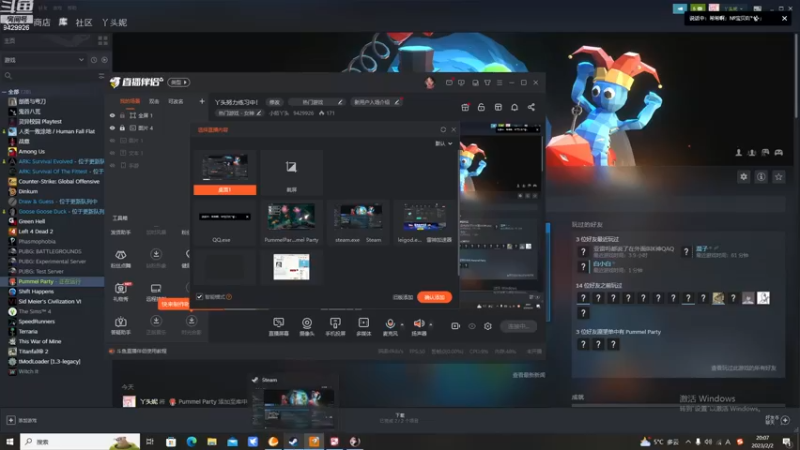Image resolution: width=800 pixels, height=450 pixels.
Task: Collapse the 全部 games group in Steam
Action: click(x=4, y=92)
